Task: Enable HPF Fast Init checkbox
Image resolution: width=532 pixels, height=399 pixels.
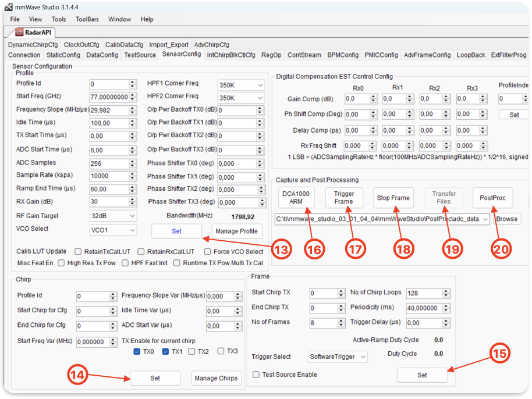Action: pyautogui.click(x=125, y=263)
